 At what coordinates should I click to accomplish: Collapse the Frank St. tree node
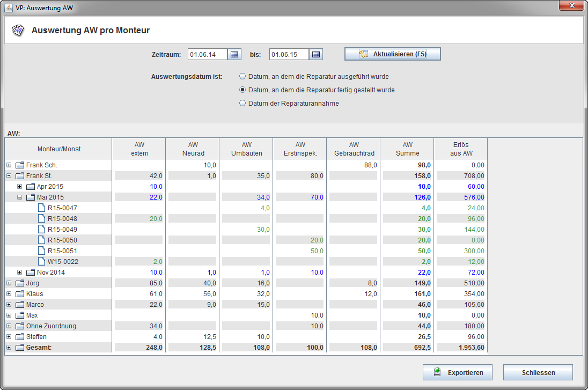click(x=9, y=176)
